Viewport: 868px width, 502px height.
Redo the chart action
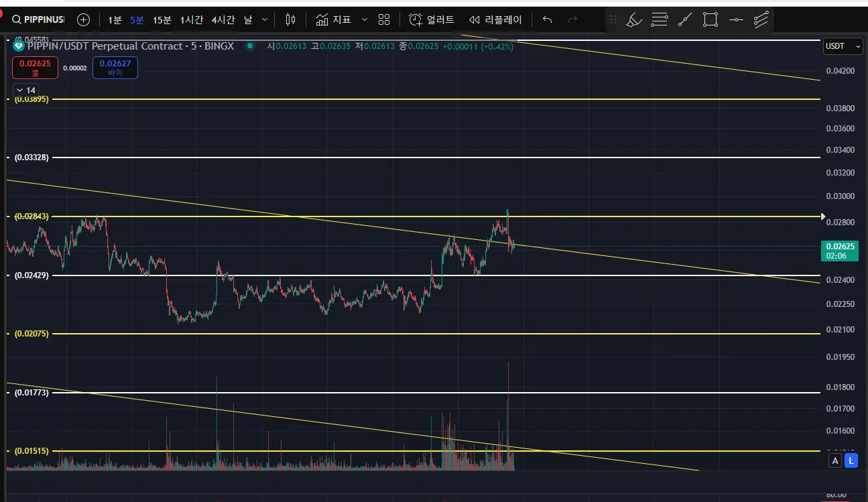coord(573,19)
